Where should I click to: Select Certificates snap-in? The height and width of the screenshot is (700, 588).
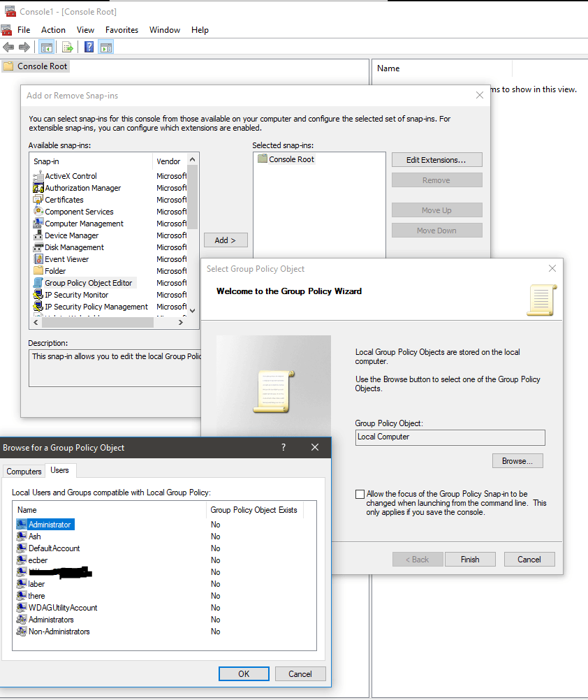point(59,200)
